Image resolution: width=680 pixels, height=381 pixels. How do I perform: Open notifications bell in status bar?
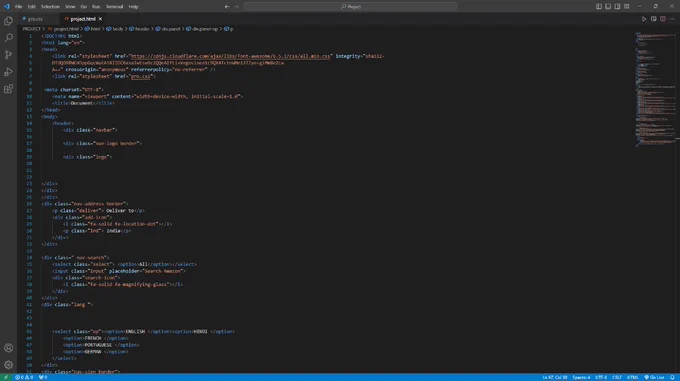pyautogui.click(x=672, y=378)
